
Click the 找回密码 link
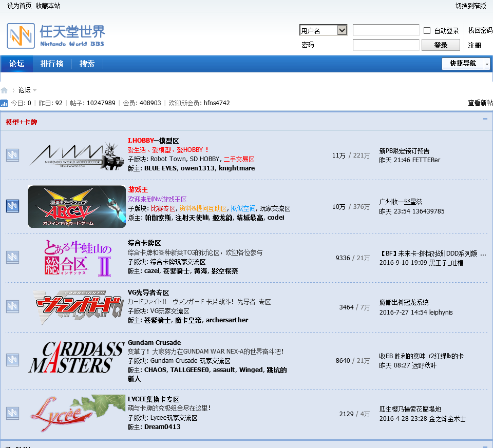pyautogui.click(x=480, y=30)
